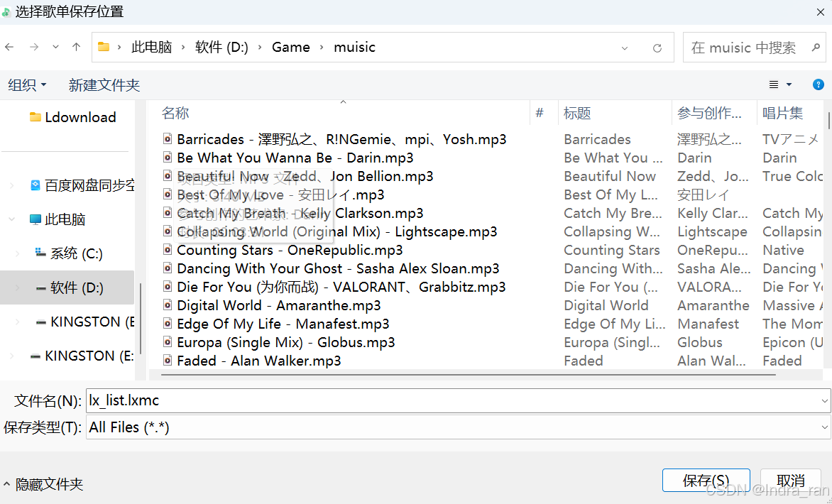Image resolution: width=832 pixels, height=504 pixels.
Task: Create folder with 新建文件夹
Action: click(104, 85)
